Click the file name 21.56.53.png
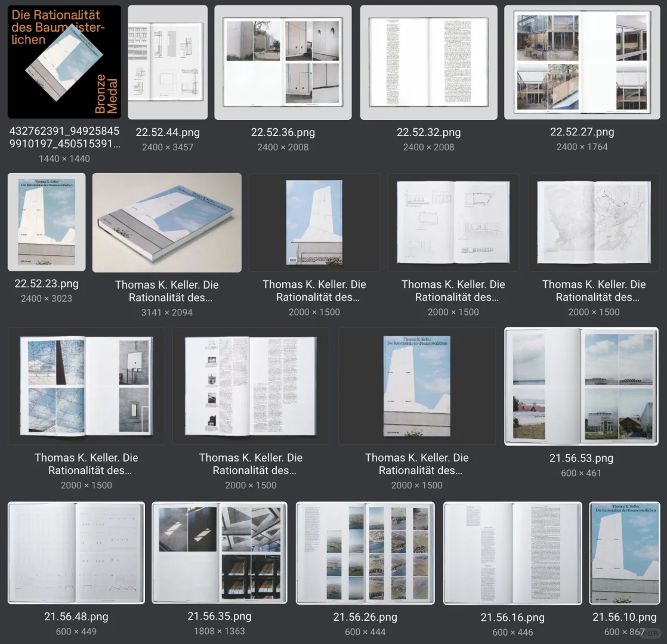Image resolution: width=667 pixels, height=644 pixels. (x=581, y=458)
